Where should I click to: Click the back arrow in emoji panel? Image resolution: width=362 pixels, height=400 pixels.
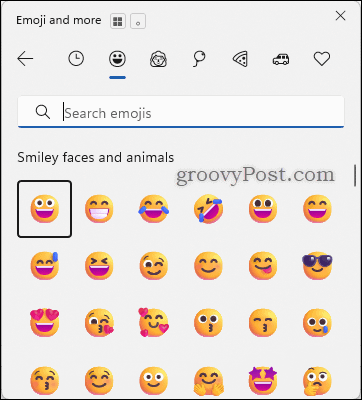(x=25, y=59)
